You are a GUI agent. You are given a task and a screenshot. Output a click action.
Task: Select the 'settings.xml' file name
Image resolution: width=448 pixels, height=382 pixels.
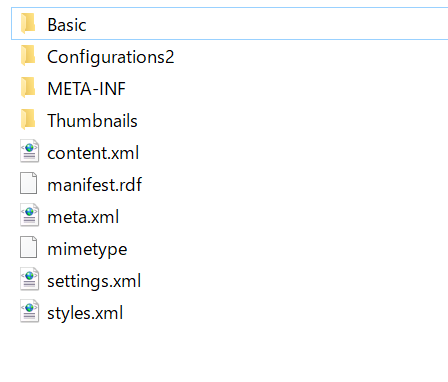point(94,281)
